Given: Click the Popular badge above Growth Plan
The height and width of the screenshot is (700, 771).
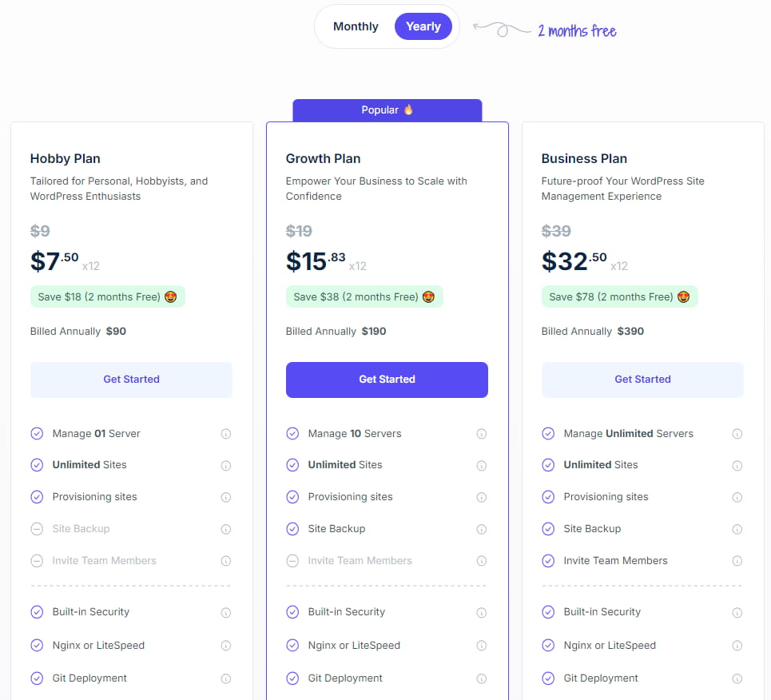Looking at the screenshot, I should click(x=387, y=110).
